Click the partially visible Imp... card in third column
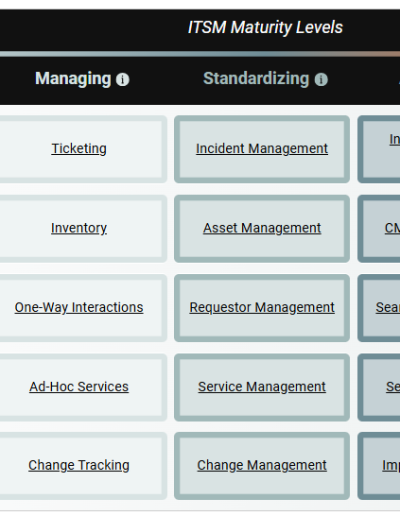The width and height of the screenshot is (400, 516). point(379,466)
